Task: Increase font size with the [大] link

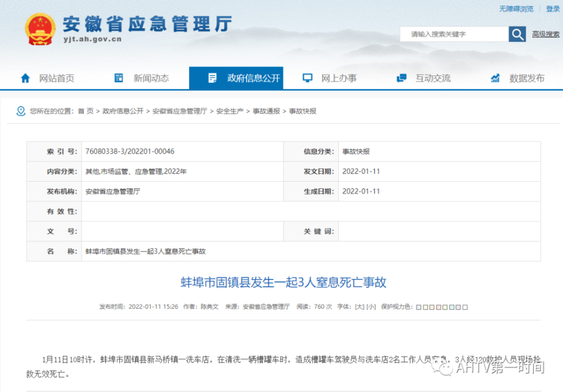Action: (x=359, y=307)
